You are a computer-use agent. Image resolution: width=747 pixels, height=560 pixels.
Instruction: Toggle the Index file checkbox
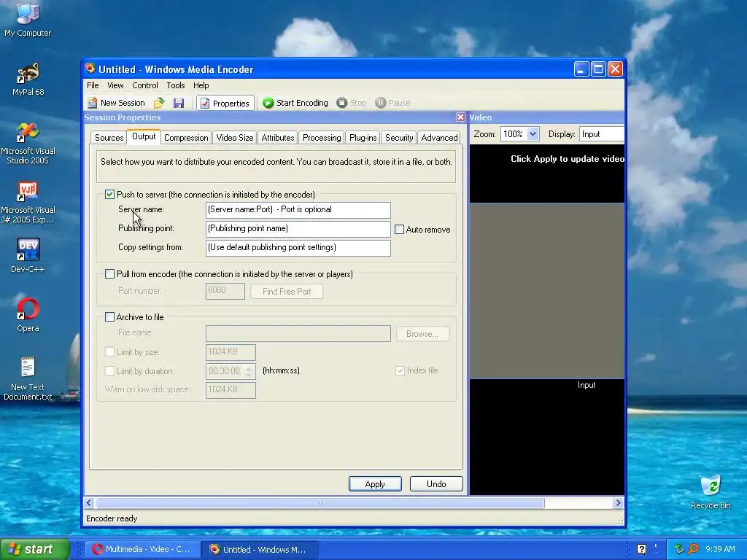(400, 370)
